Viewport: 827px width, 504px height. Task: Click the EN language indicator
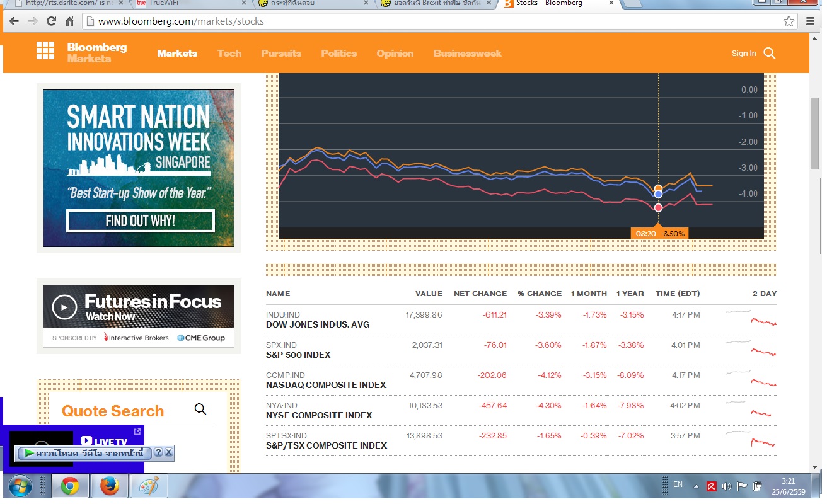pyautogui.click(x=678, y=484)
